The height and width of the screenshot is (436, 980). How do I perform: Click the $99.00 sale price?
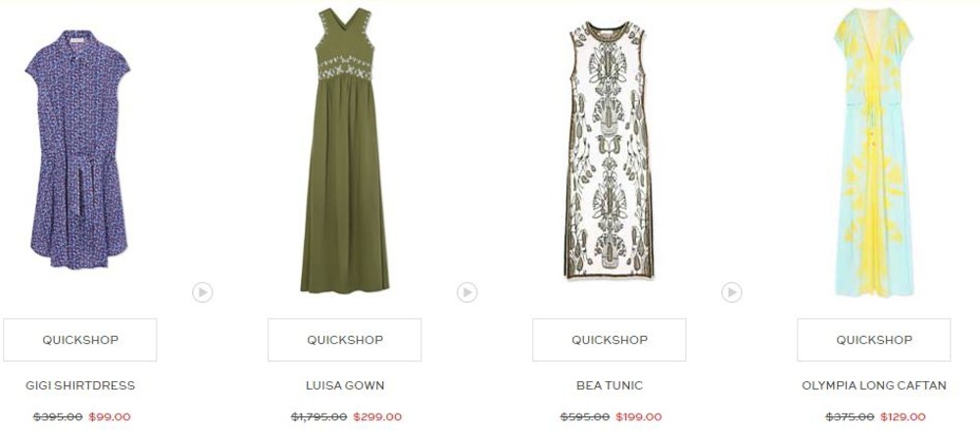110,416
